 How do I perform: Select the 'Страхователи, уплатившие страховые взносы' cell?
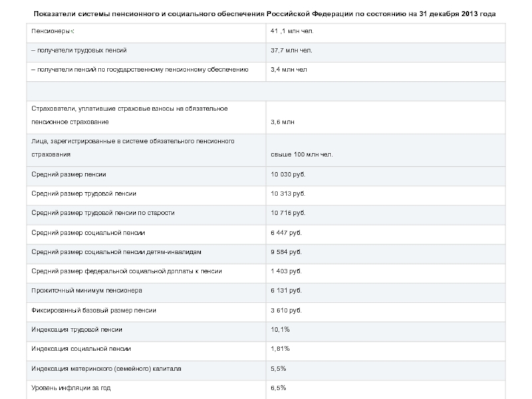click(x=130, y=108)
